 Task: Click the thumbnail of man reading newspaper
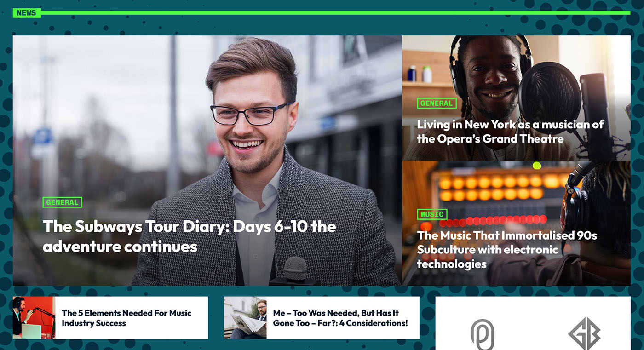pyautogui.click(x=245, y=318)
